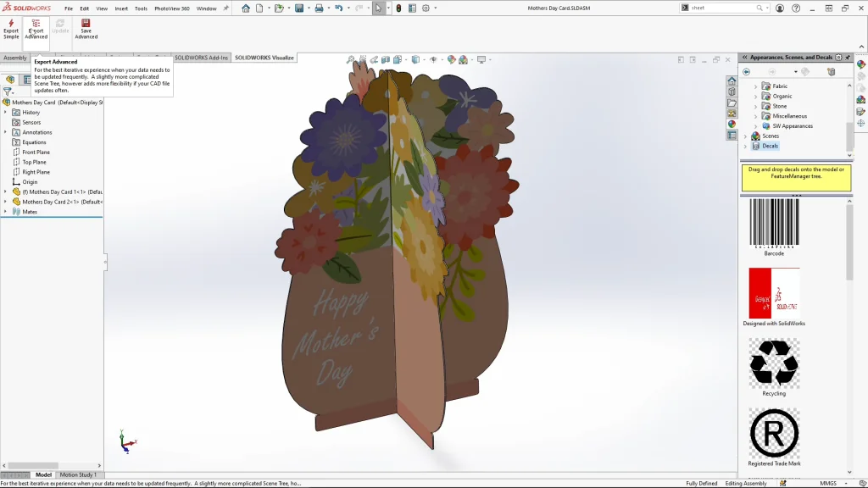Open the PhotoView 360 menu
The width and height of the screenshot is (868, 488).
(172, 8)
